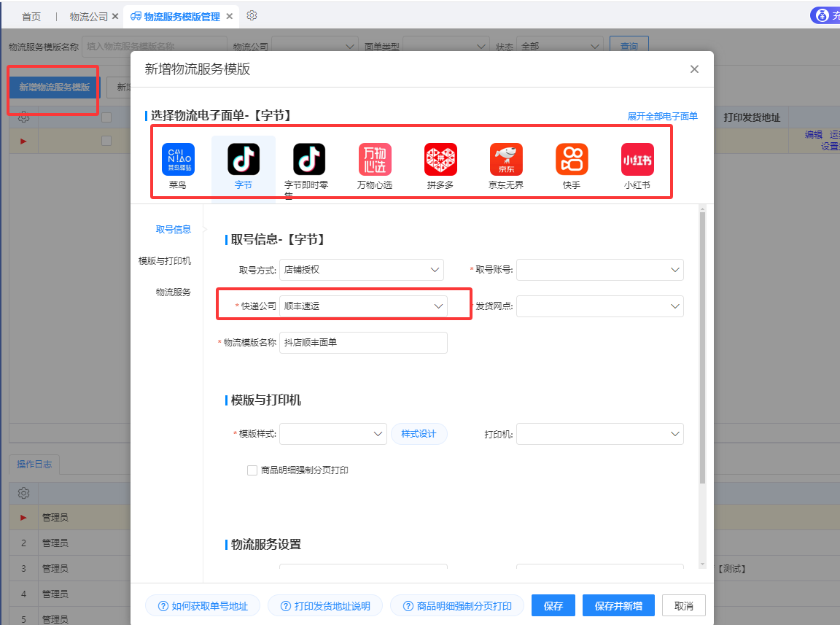
Task: Open the 取号账号 dropdown
Action: tap(600, 270)
